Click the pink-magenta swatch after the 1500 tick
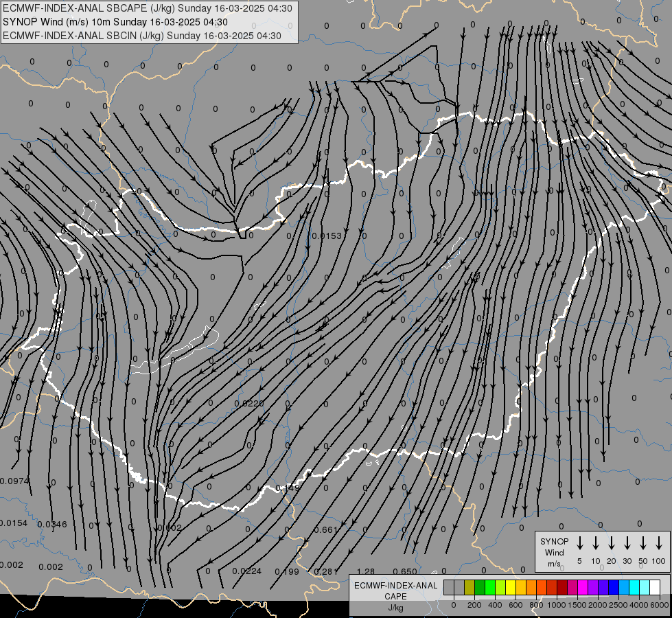 pyautogui.click(x=572, y=587)
